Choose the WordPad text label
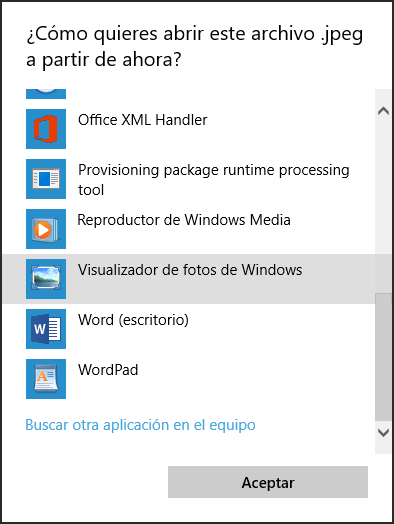The image size is (394, 524). tap(108, 370)
